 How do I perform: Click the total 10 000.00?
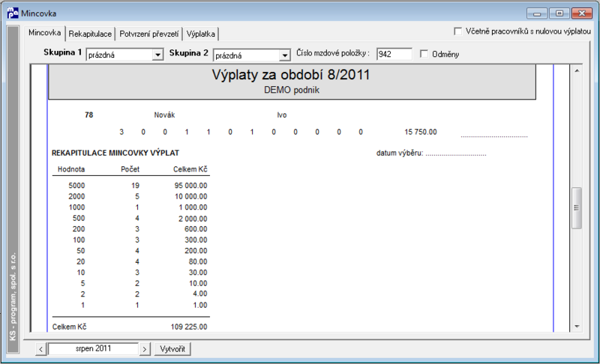[x=191, y=196]
